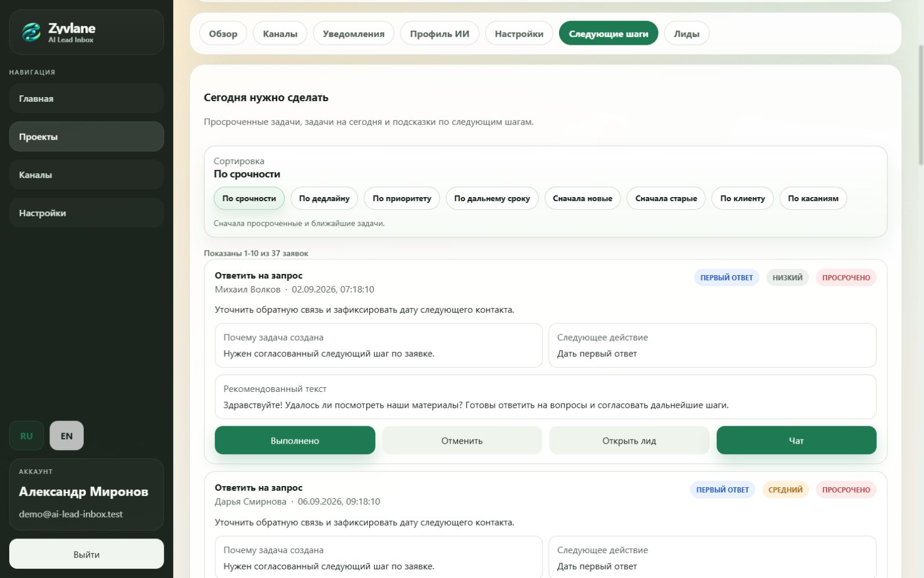This screenshot has width=924, height=578.
Task: Open Главная in sidebar navigation
Action: [x=87, y=98]
